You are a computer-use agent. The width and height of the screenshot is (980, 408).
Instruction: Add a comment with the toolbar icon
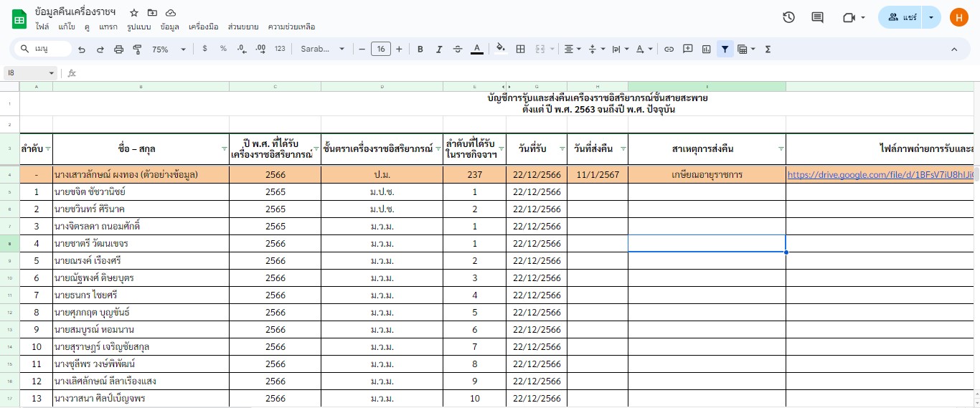[x=687, y=49]
